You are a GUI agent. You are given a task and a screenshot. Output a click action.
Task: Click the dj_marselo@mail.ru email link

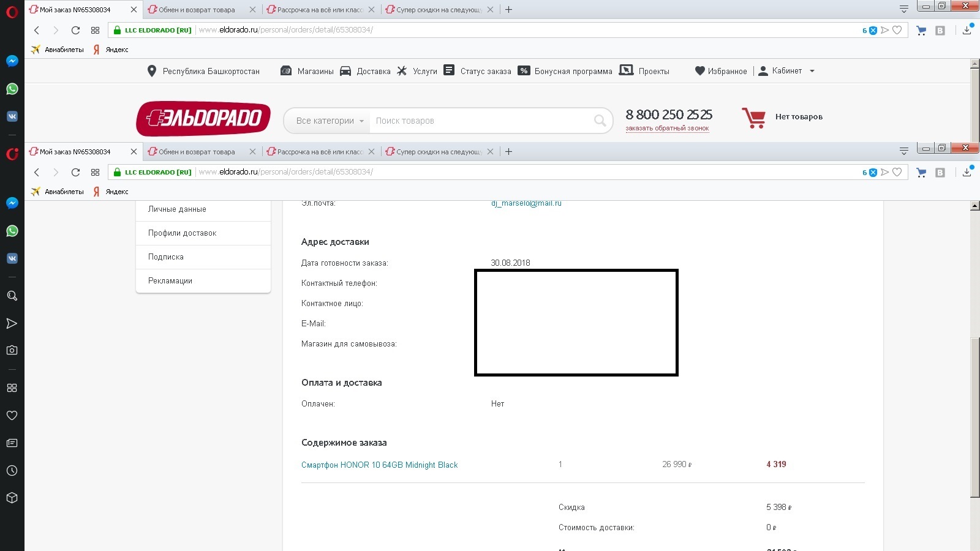coord(526,203)
